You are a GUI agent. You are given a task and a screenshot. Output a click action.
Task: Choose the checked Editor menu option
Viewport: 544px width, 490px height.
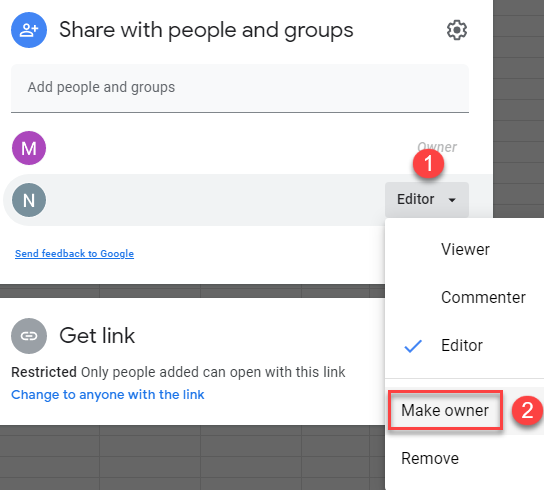[x=462, y=346]
